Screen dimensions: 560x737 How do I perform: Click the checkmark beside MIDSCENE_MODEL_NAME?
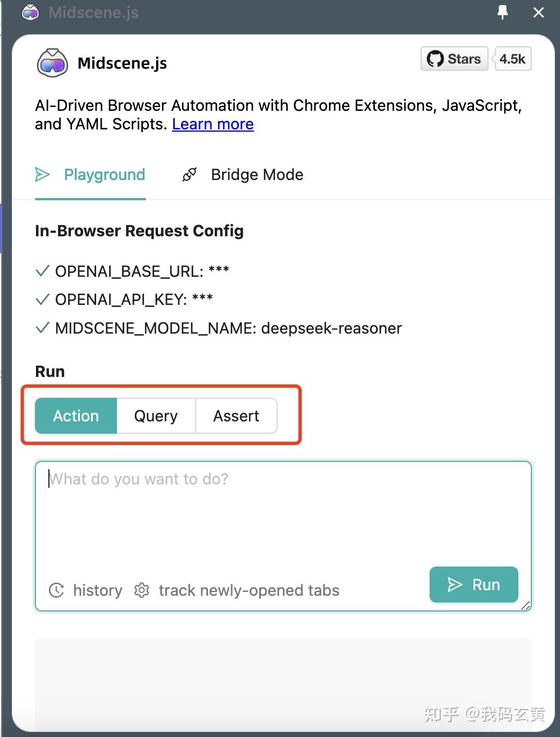point(42,328)
